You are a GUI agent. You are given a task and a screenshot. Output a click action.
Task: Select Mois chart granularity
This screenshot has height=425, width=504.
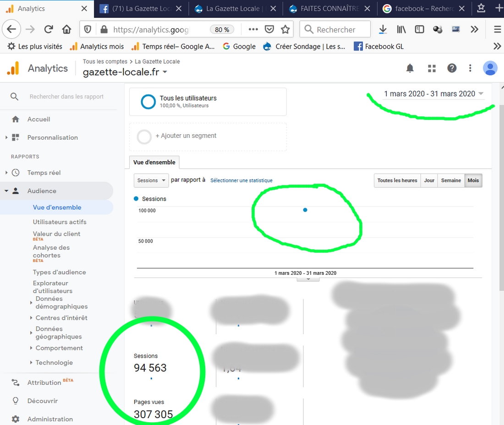[x=473, y=180]
